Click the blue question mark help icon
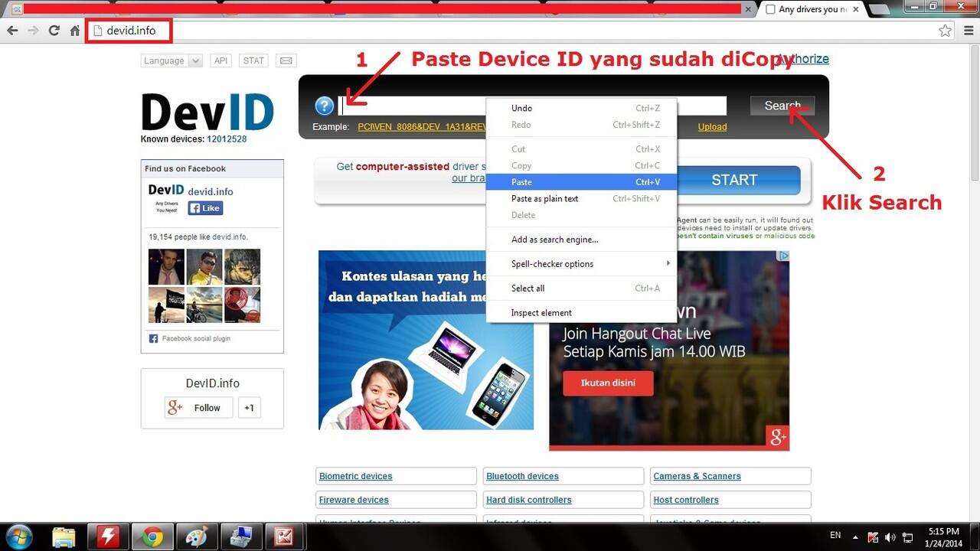Screen dimensions: 980x551 pyautogui.click(x=324, y=106)
